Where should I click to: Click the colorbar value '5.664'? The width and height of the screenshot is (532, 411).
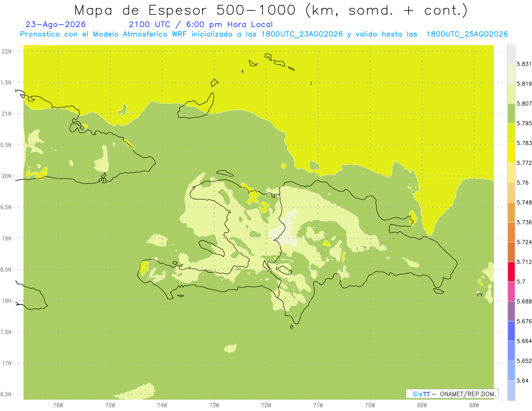(x=524, y=341)
